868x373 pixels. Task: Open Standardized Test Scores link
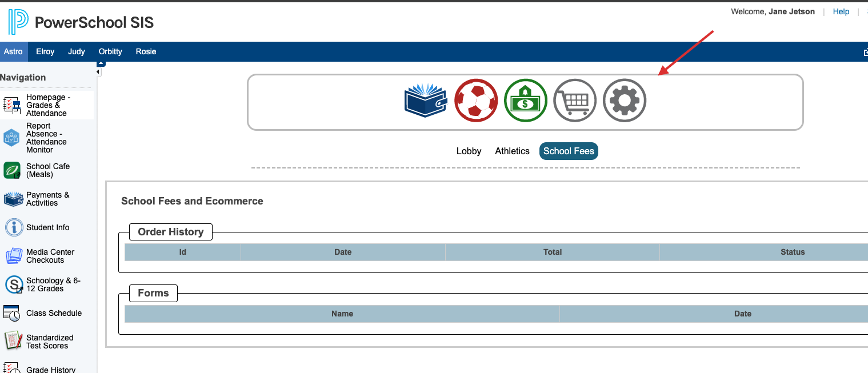point(50,342)
